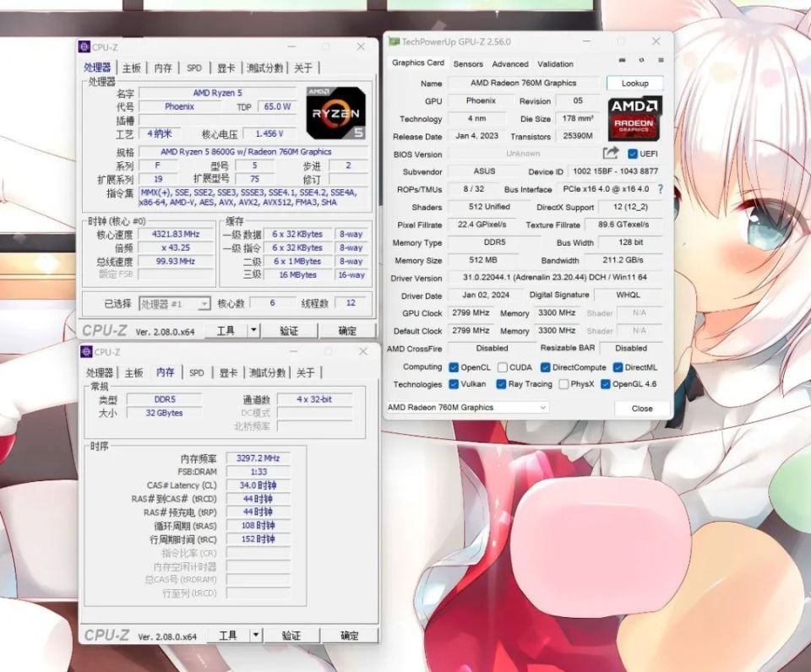
Task: Open 測試分數 tab in top CPU-Z
Action: [264, 68]
